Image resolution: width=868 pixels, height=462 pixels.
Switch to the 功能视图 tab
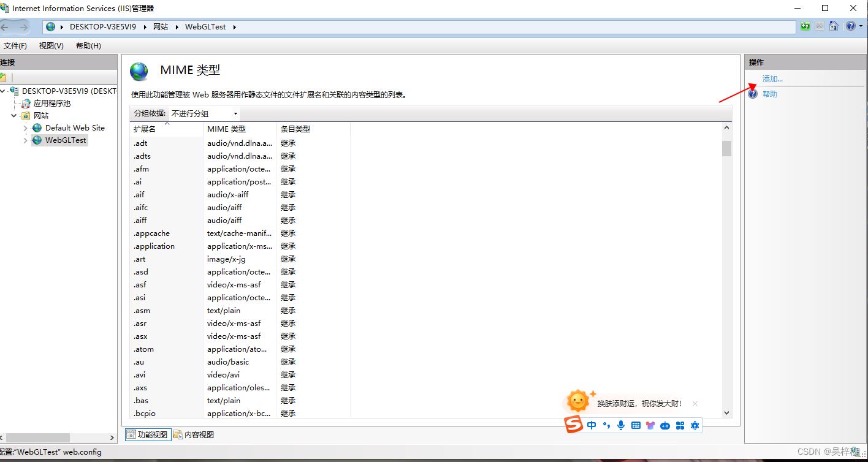click(147, 435)
